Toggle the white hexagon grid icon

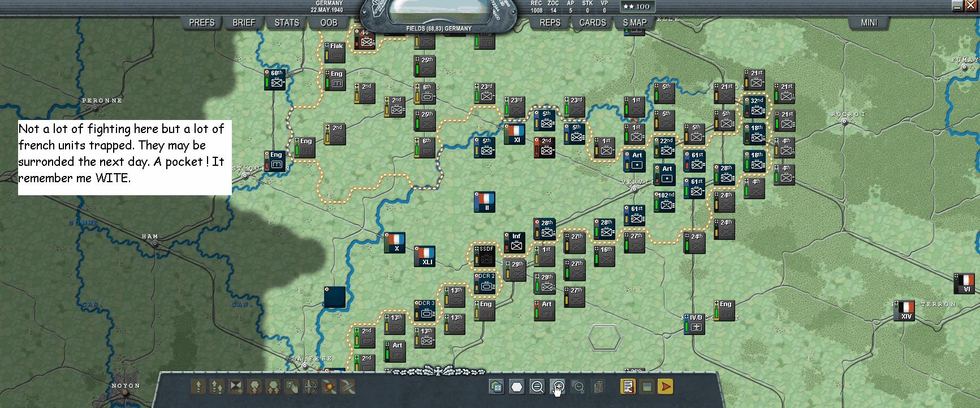coord(517,387)
